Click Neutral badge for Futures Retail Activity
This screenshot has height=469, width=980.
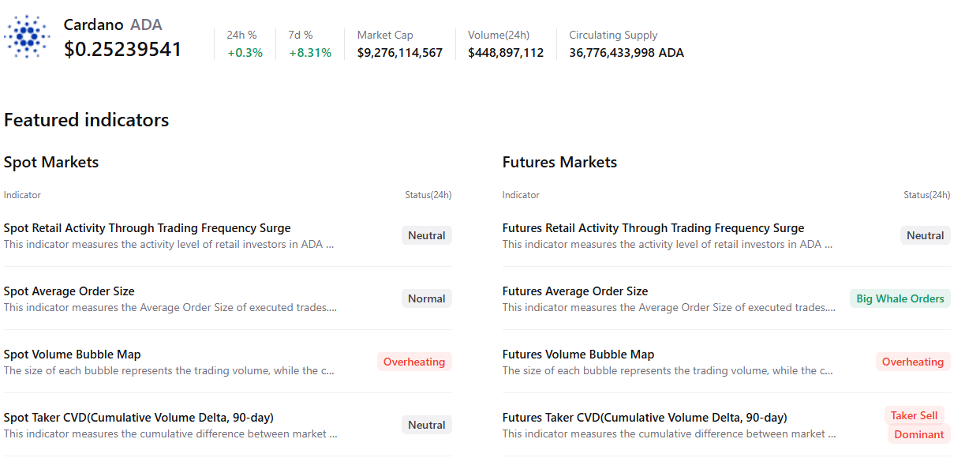pyautogui.click(x=926, y=235)
